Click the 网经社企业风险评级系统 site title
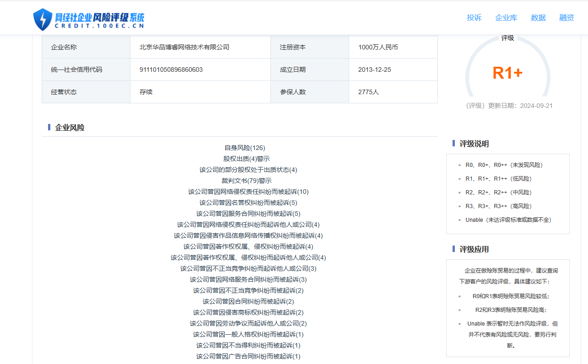Image resolution: width=588 pixels, height=364 pixels. pos(99,18)
